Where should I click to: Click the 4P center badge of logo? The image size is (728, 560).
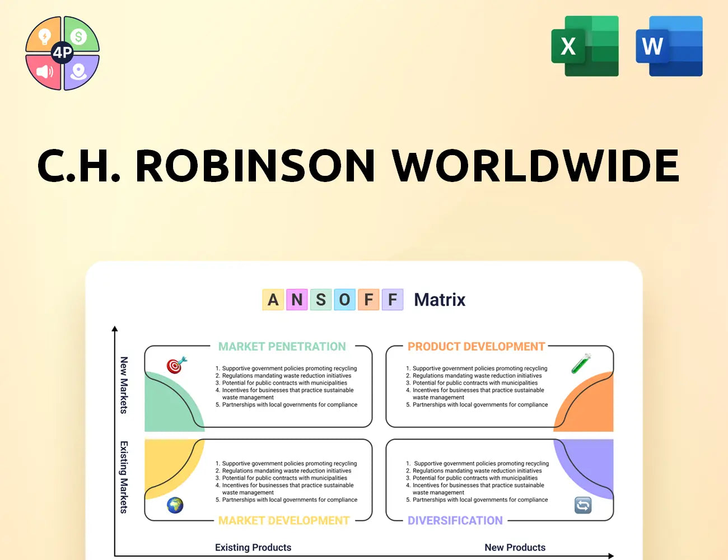[x=62, y=53]
